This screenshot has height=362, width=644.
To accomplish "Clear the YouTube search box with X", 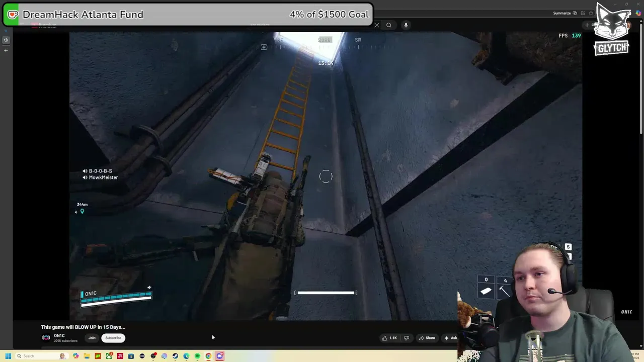I will 377,25.
